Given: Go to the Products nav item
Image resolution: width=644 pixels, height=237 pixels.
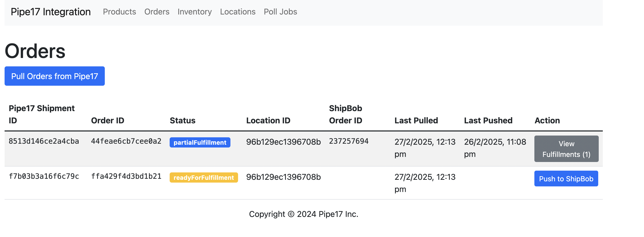Looking at the screenshot, I should point(120,12).
